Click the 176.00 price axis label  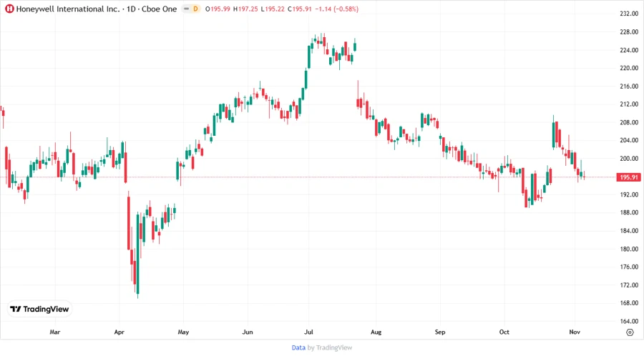(629, 267)
